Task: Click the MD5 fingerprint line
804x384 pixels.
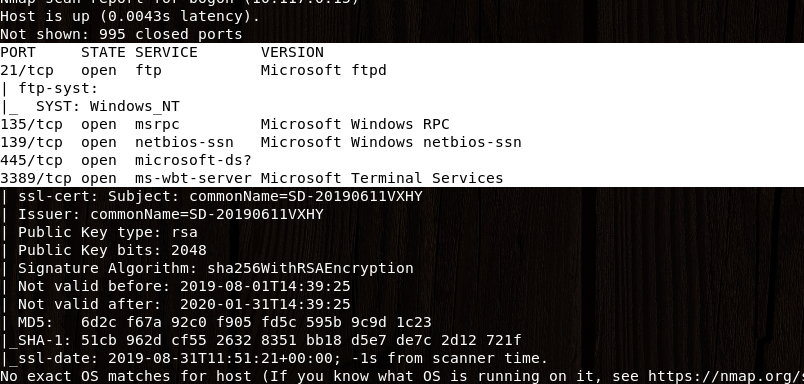Action: [216, 322]
